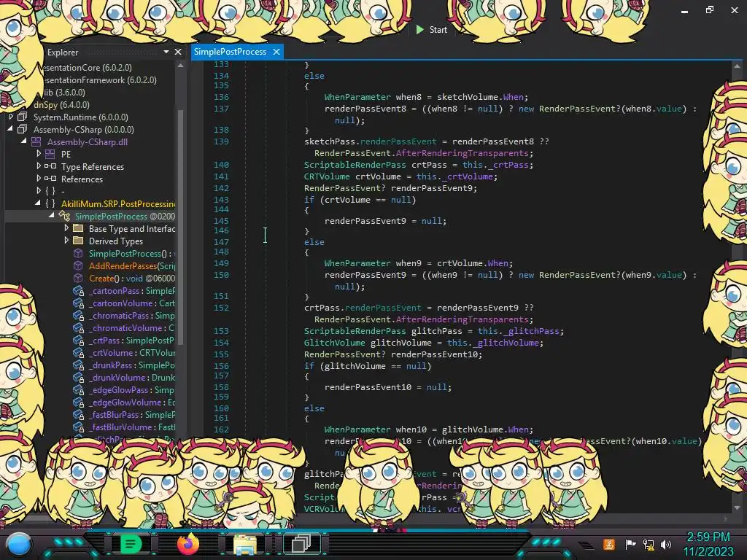Close the SimplePostProcess tab

click(x=276, y=52)
